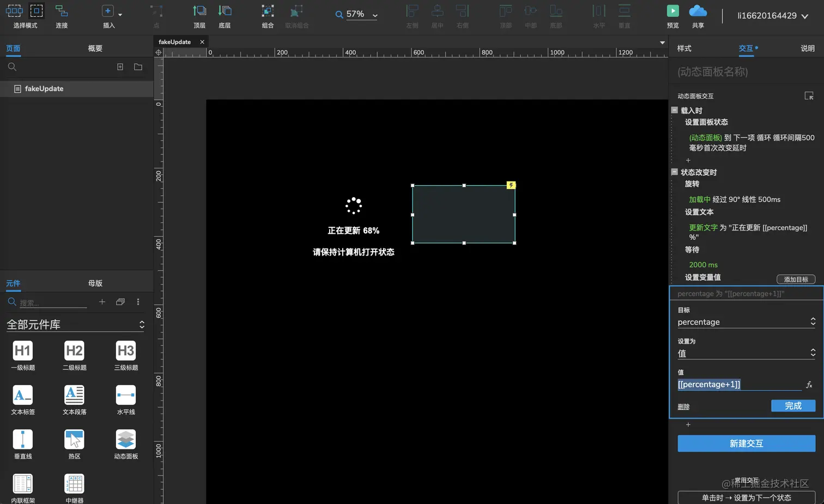The width and height of the screenshot is (824, 504).
Task: Add a new page icon
Action: coord(120,67)
